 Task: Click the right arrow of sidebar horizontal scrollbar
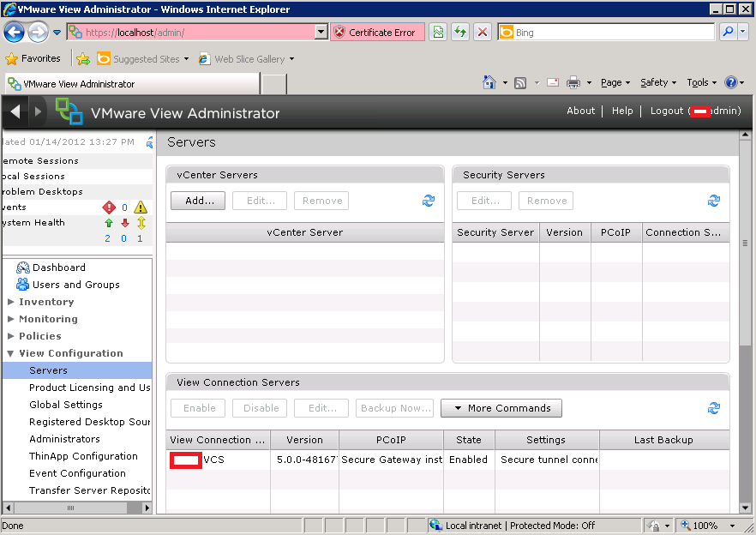(x=147, y=508)
